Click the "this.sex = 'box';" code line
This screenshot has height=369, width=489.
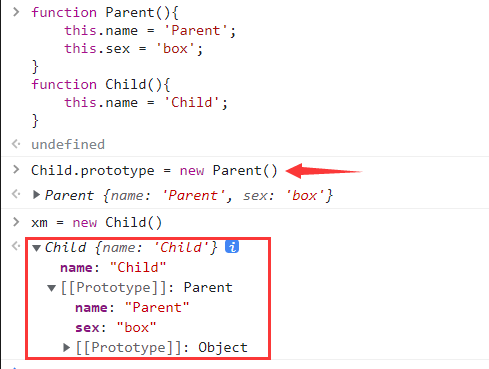coord(133,49)
